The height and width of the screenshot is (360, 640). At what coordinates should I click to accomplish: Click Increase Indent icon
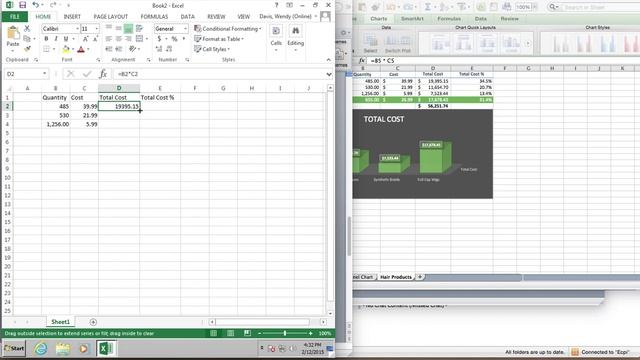118,49
